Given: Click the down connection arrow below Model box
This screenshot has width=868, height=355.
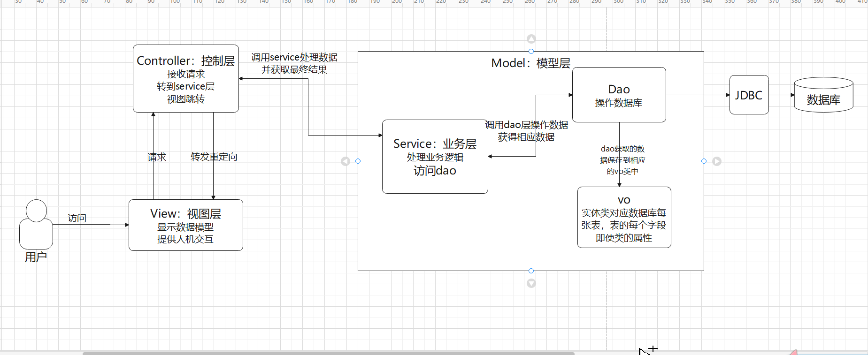Looking at the screenshot, I should click(531, 283).
